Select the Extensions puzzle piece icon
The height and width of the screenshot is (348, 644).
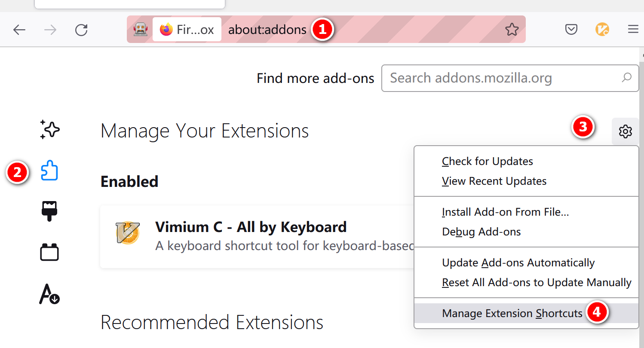(x=49, y=171)
